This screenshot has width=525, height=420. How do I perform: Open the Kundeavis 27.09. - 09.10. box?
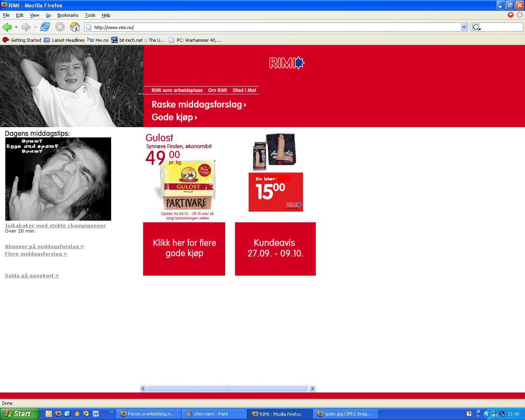click(x=275, y=249)
